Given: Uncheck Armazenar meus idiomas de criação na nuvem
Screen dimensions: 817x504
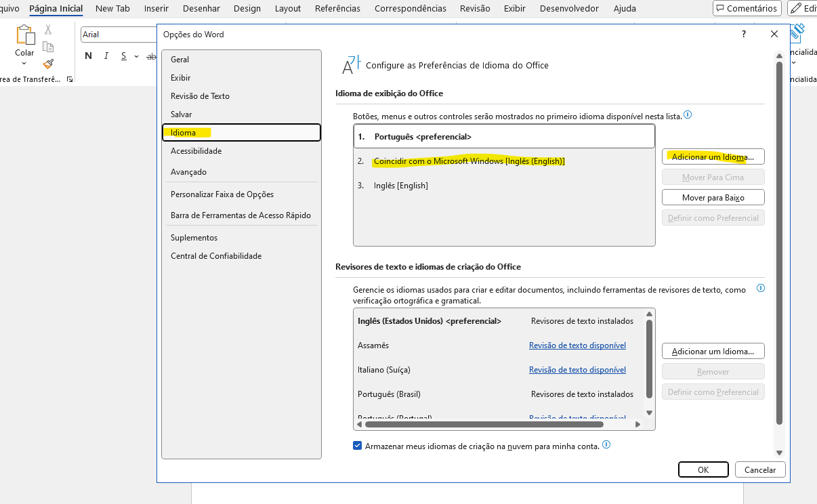Looking at the screenshot, I should click(358, 446).
